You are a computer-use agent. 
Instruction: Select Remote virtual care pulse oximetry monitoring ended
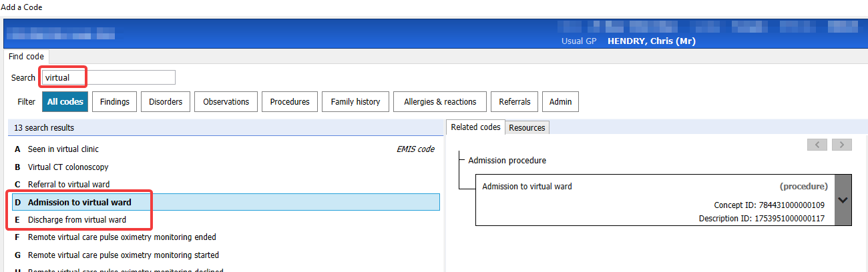pyautogui.click(x=226, y=237)
